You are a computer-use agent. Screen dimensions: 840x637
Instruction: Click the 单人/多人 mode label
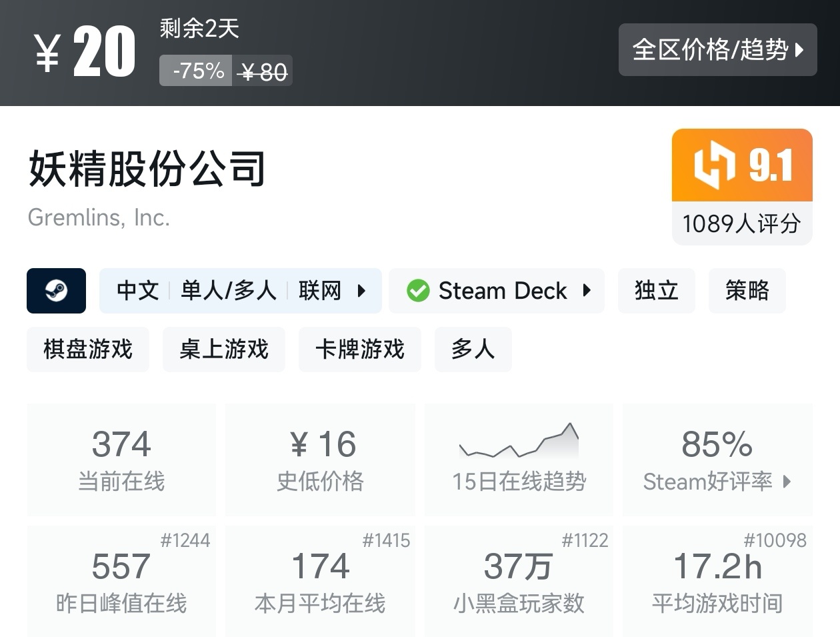click(229, 291)
